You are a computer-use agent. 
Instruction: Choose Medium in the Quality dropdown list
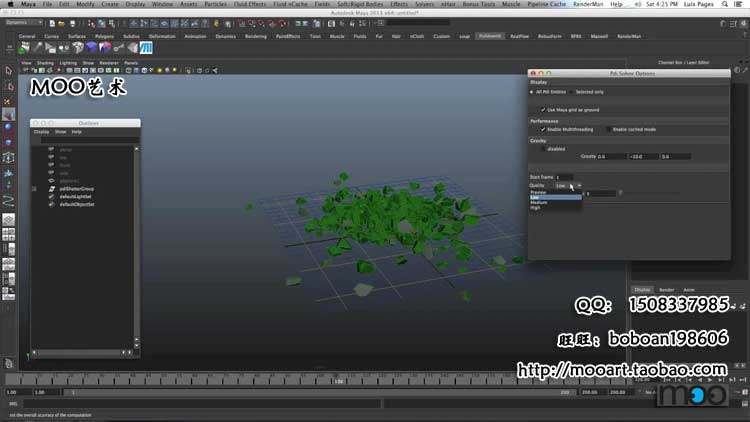(x=538, y=202)
